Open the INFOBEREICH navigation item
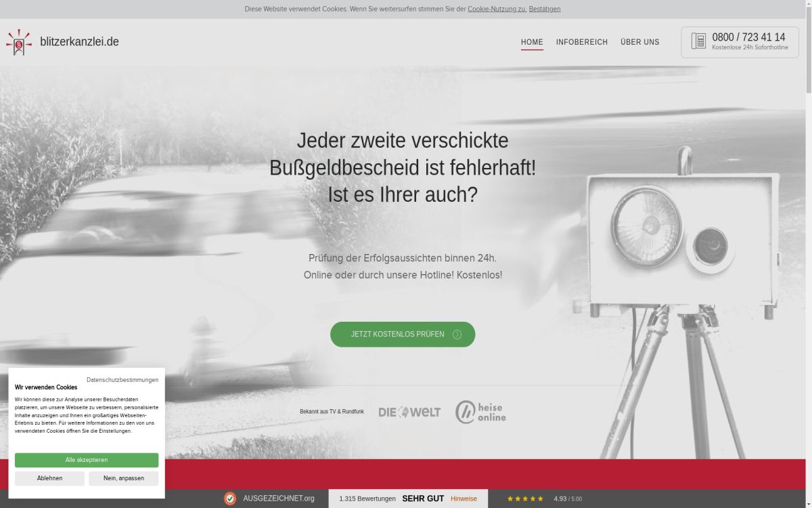Screen dimensions: 812x508 click(x=582, y=41)
